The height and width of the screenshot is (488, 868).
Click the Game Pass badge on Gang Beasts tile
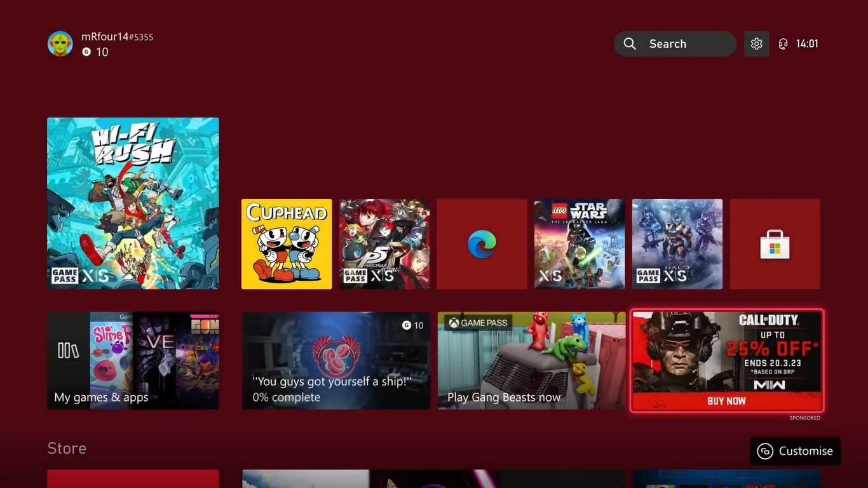point(478,323)
